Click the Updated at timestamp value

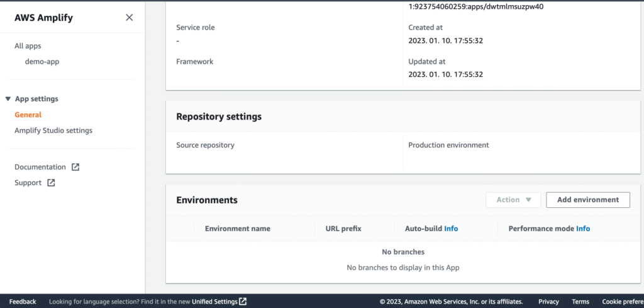(446, 74)
